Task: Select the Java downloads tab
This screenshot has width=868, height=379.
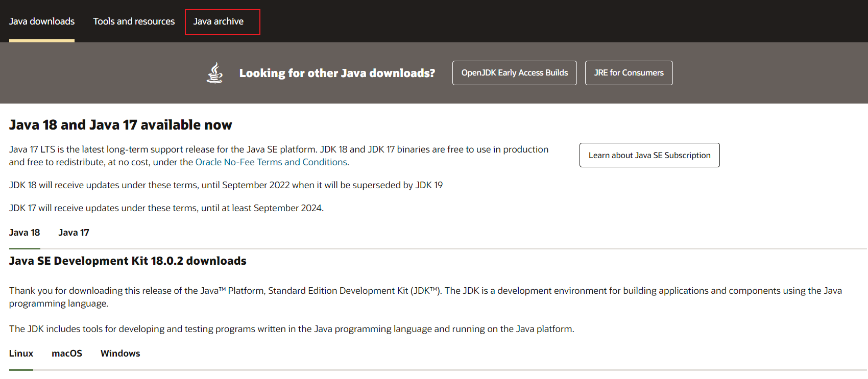Action: tap(42, 21)
